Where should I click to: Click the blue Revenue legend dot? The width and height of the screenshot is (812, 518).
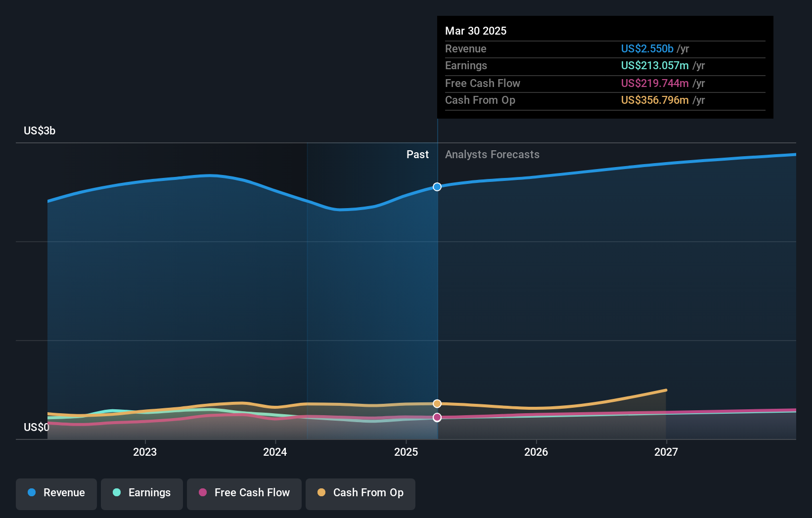coord(32,492)
